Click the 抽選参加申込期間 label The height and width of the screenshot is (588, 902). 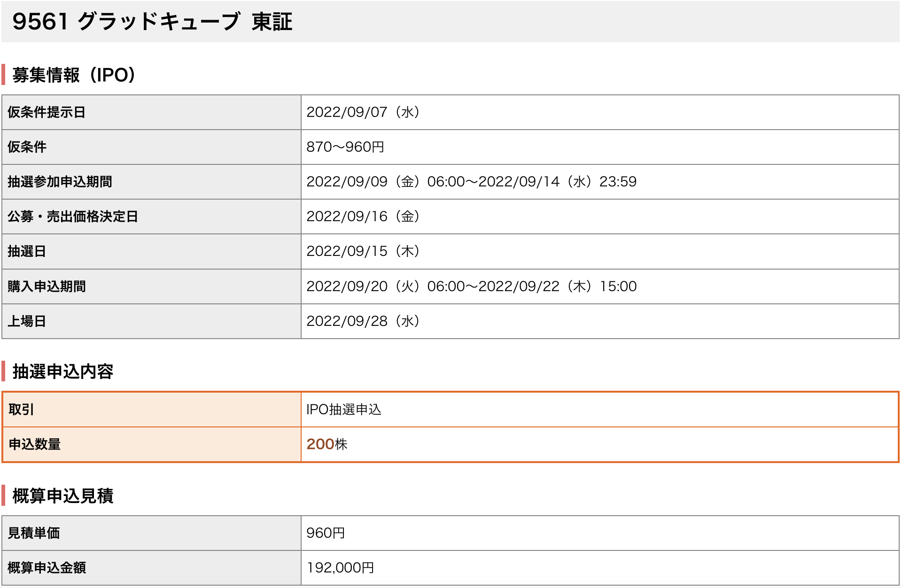point(60,182)
